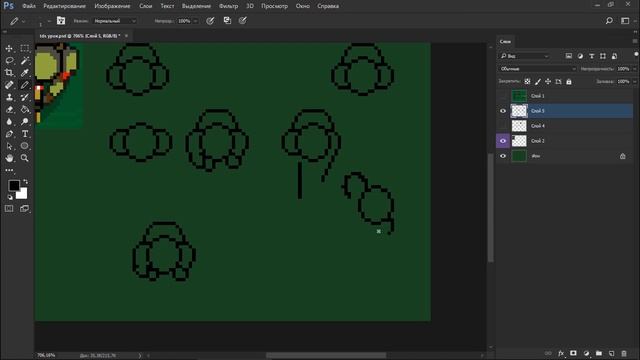Toggle Quick Mask mode

tap(9, 209)
